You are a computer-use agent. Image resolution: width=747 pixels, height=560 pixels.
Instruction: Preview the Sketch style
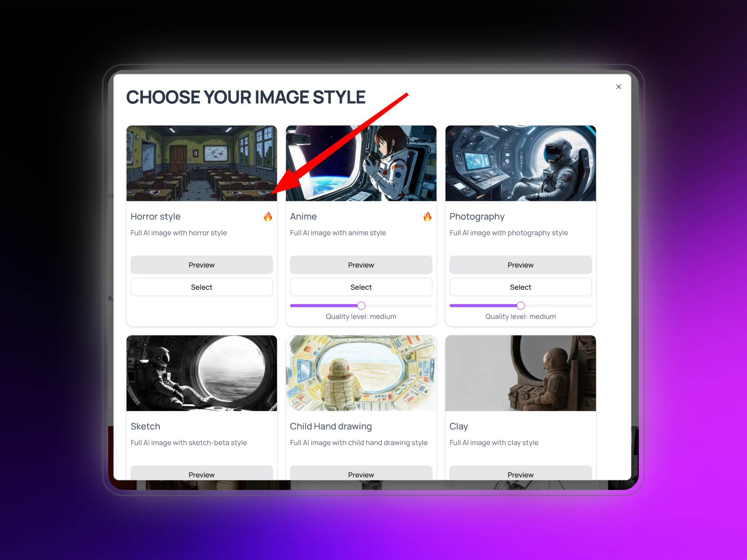coord(202,473)
